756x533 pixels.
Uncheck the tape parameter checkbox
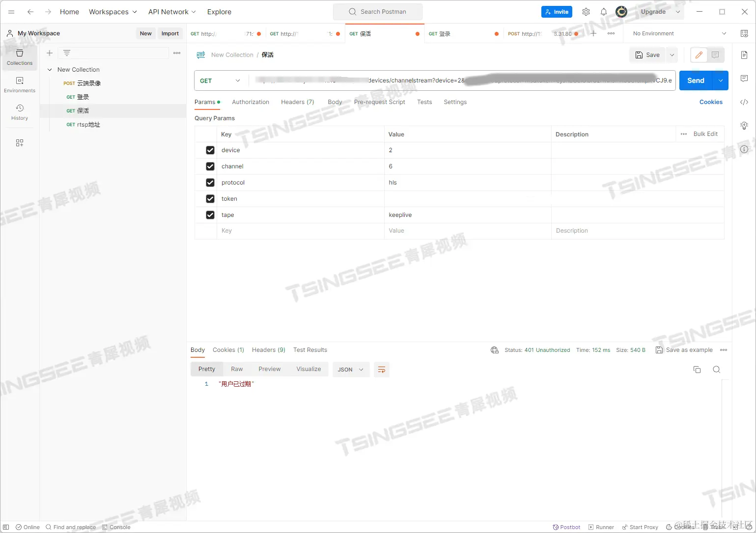210,215
